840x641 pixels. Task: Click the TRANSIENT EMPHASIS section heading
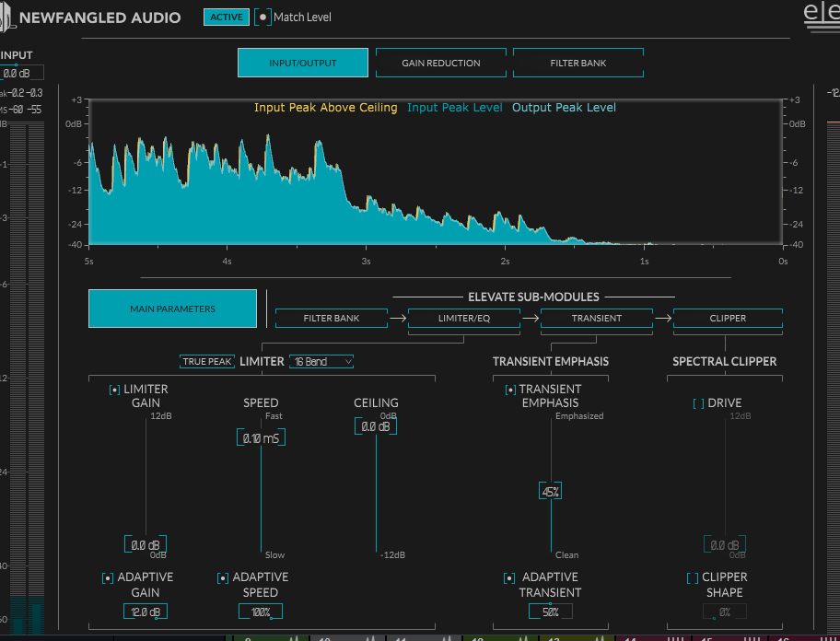click(550, 361)
